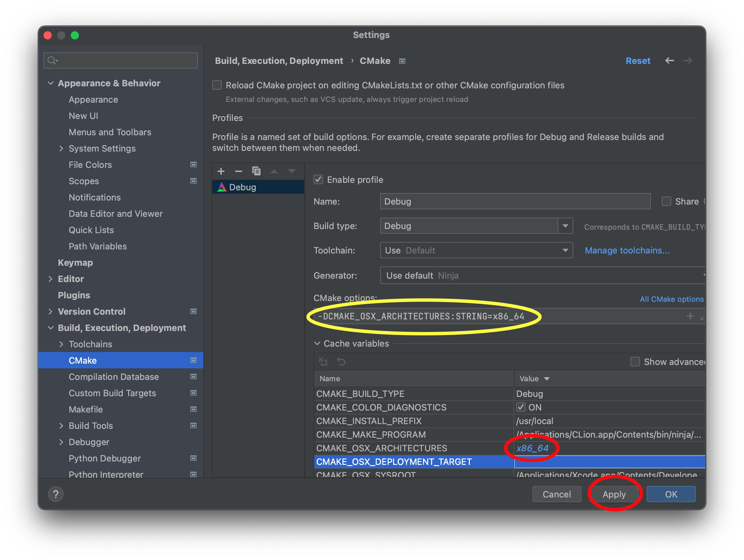Click project icon beside Build Tools
This screenshot has height=560, width=744.
(193, 426)
